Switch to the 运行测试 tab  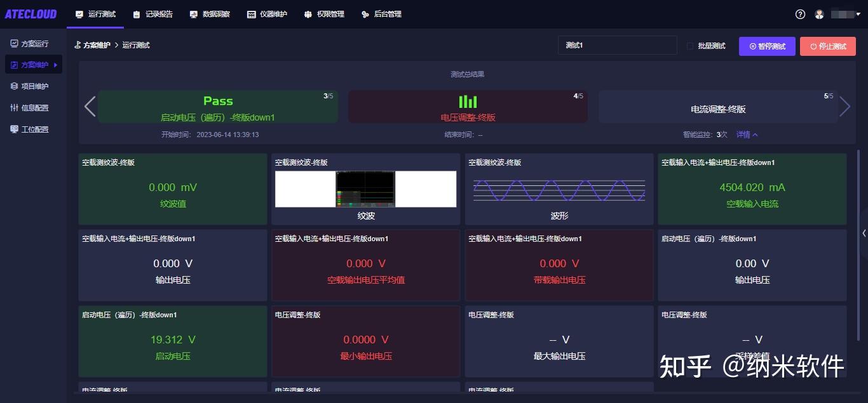click(95, 14)
